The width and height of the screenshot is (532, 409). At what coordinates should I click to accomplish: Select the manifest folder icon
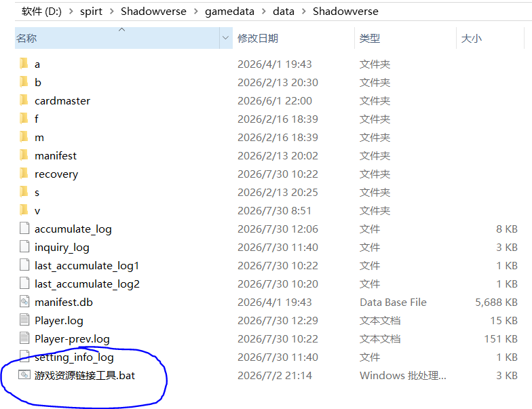tap(24, 155)
